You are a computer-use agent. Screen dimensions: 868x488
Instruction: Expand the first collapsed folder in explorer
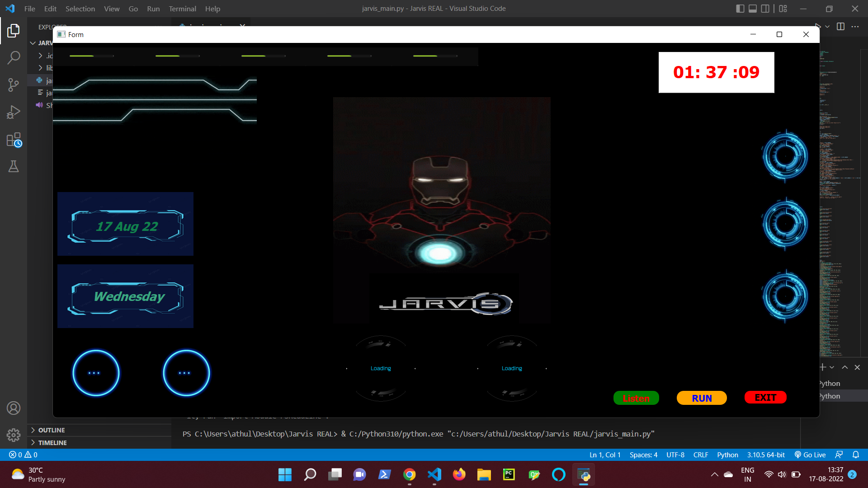pos(44,56)
